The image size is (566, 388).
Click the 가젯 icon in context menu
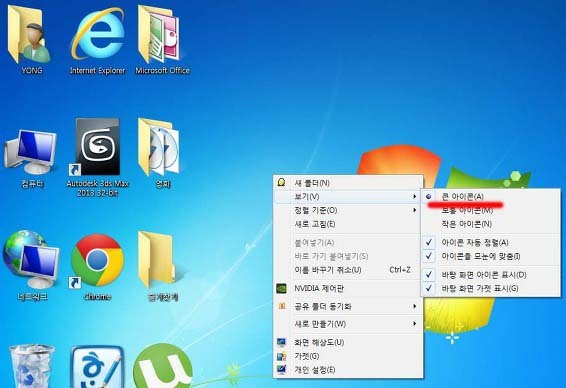(282, 356)
